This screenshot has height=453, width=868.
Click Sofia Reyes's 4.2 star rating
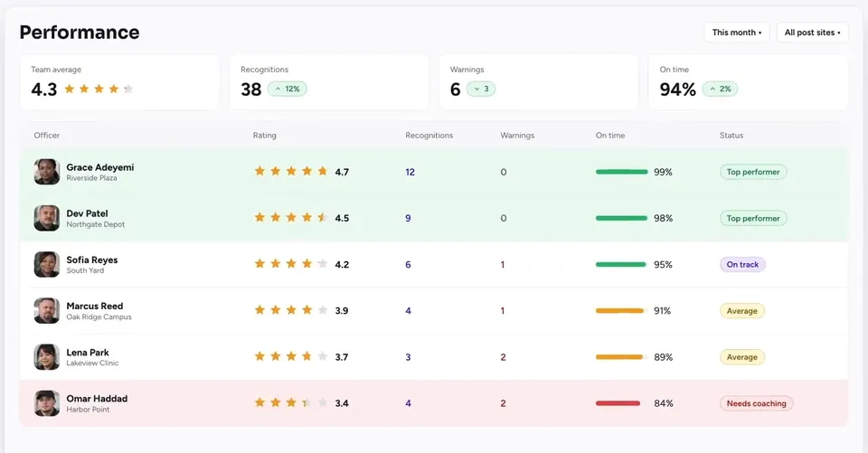[290, 264]
